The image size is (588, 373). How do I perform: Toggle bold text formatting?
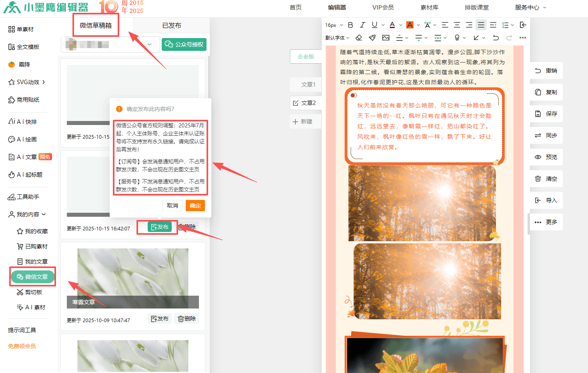(350, 25)
